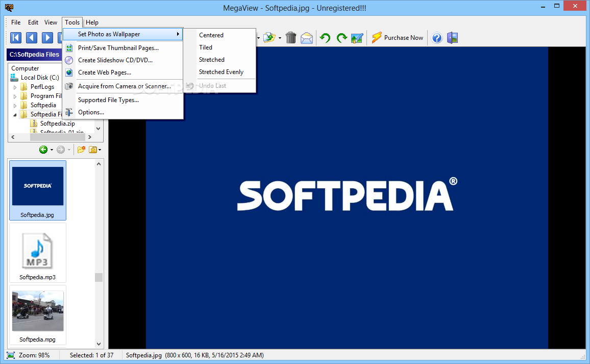Open the favorite folders icon
This screenshot has width=590, height=364.
[x=93, y=150]
